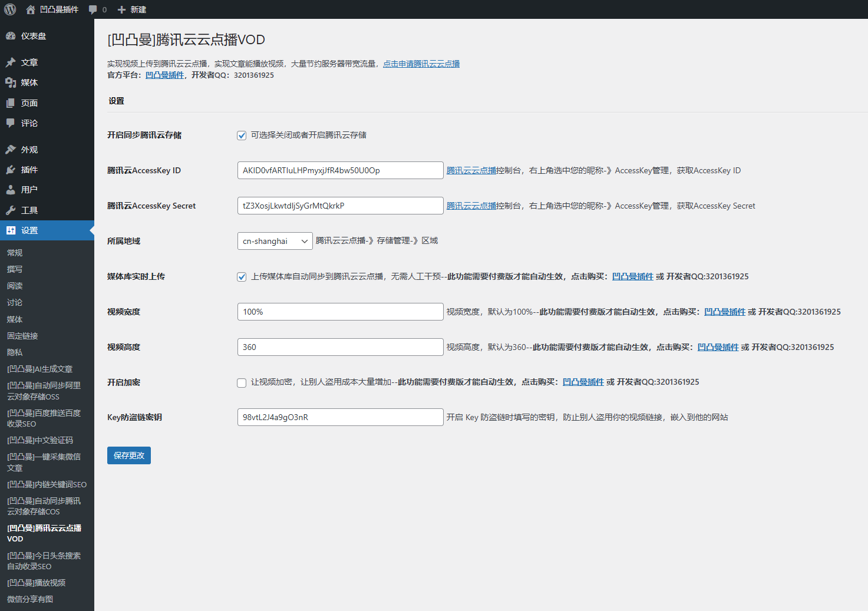This screenshot has height=611, width=868.
Task: Click the 工具 wrench icon
Action: coord(11,210)
